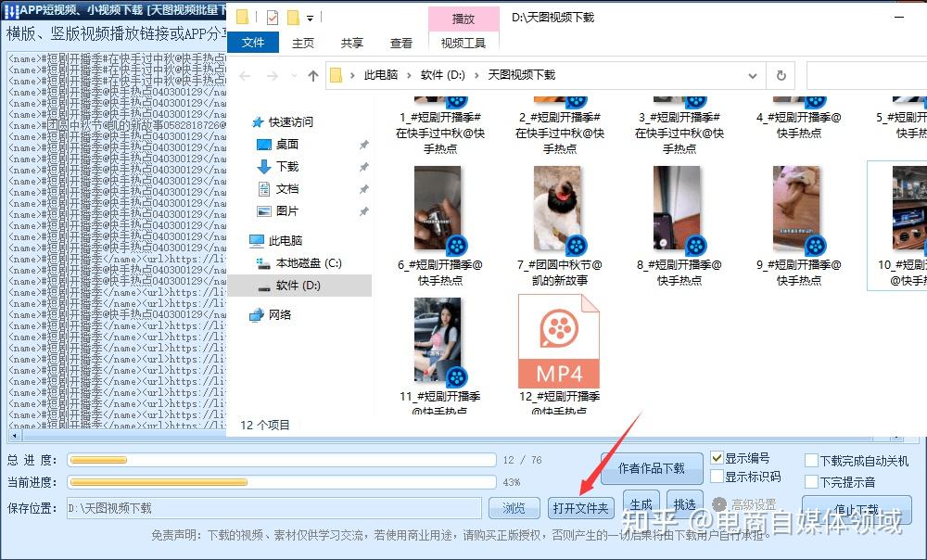The image size is (927, 560).
Task: Click the 生成 button
Action: click(641, 504)
